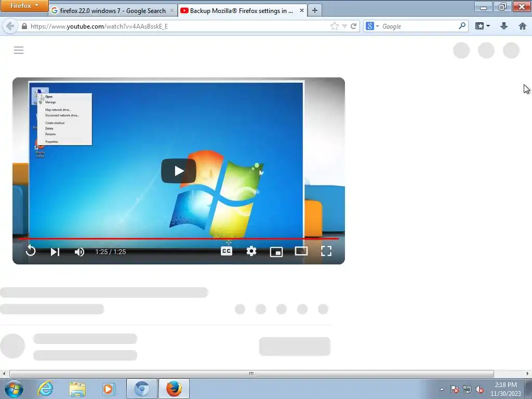Open a new tab with plus button
The image size is (532, 399).
(x=314, y=10)
